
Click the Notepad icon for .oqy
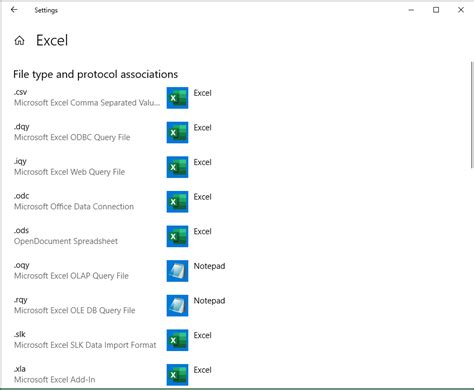[x=177, y=271]
